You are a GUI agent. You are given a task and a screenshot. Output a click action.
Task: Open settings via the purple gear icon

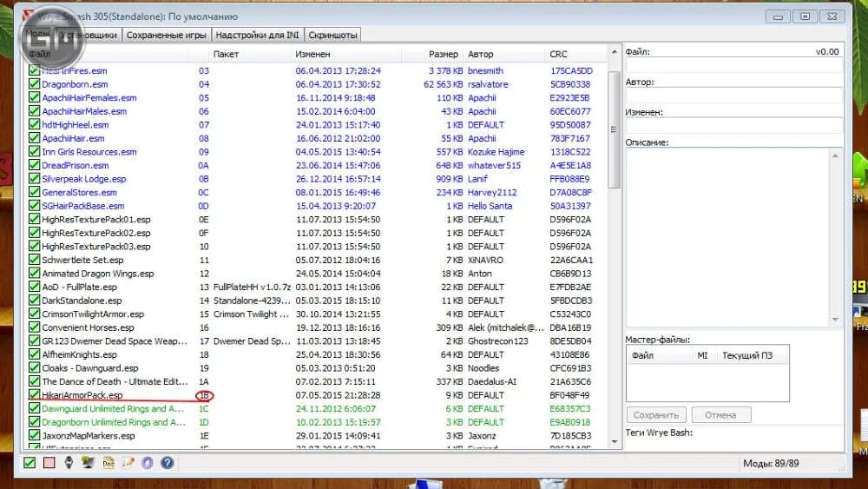148,462
